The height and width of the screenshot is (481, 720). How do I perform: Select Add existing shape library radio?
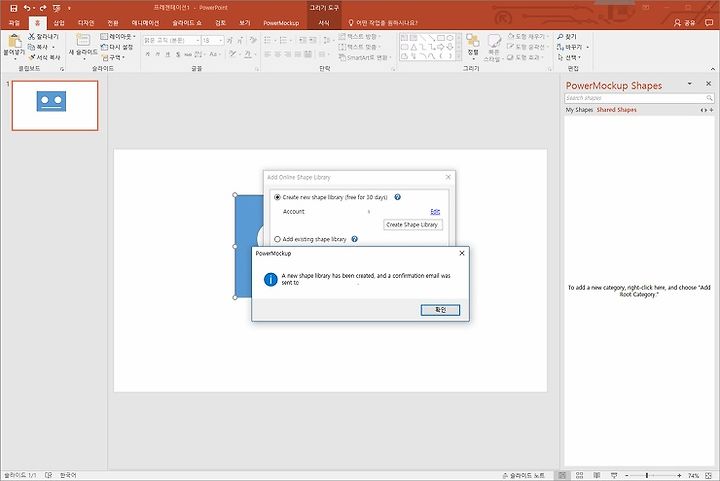pos(277,239)
